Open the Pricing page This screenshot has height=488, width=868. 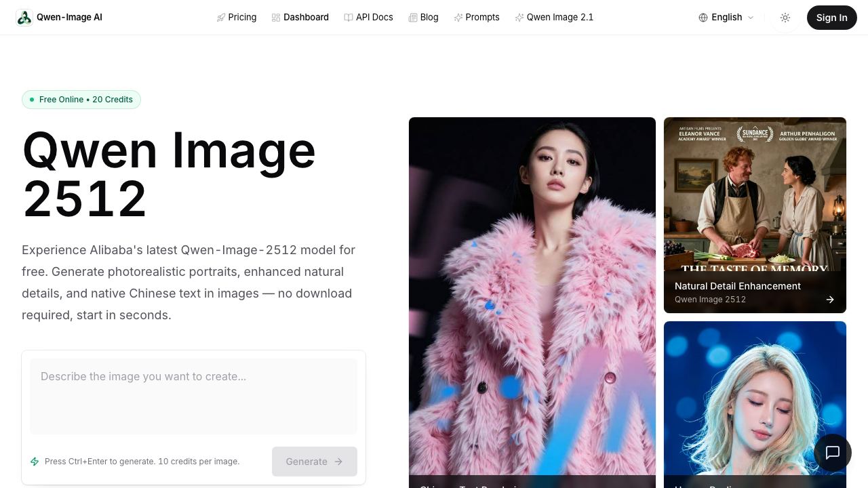point(236,18)
